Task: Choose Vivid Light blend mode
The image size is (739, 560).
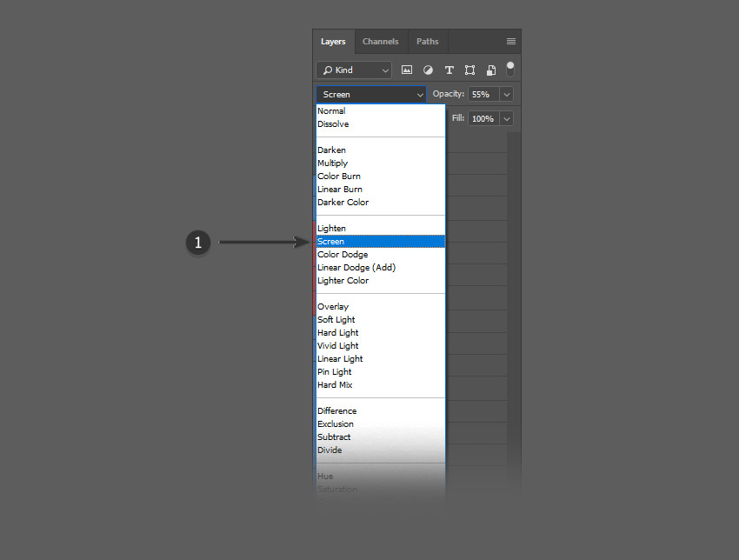Action: click(x=381, y=345)
